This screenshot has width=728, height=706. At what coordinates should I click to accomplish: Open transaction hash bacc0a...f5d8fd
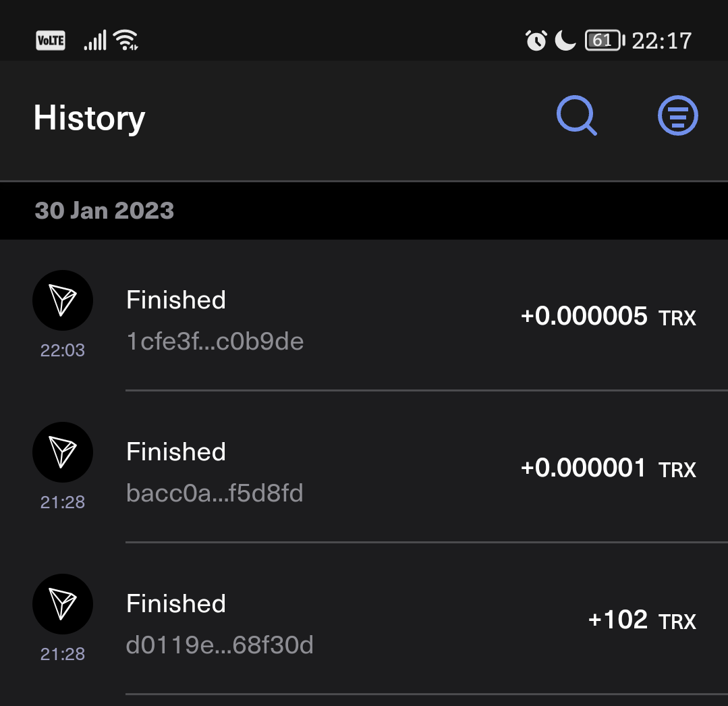[x=215, y=493]
